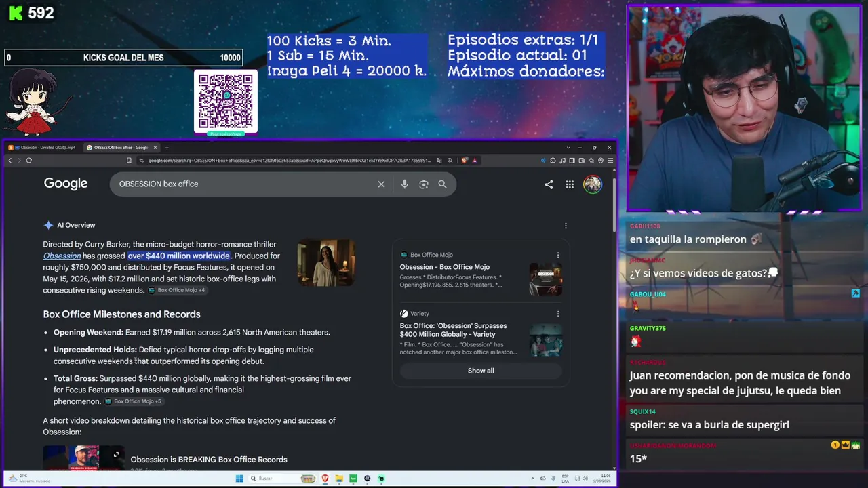This screenshot has height=488, width=868.
Task: Bookmark this page in the address bar
Action: [129, 161]
